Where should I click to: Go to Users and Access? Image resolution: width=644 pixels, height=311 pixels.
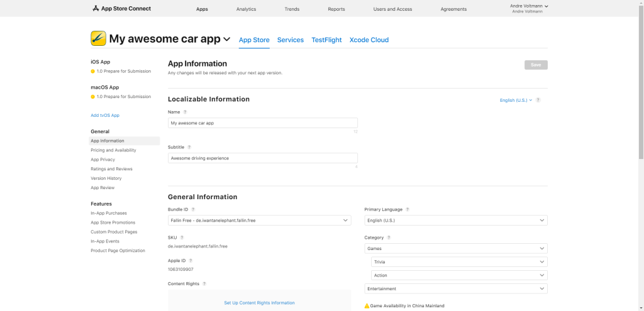click(x=392, y=9)
